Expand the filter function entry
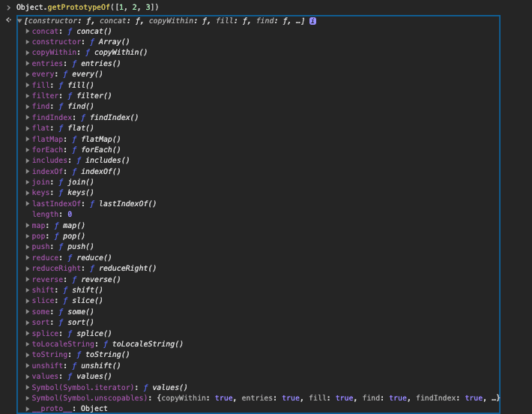Screen dimensions: 532x414 28,96
